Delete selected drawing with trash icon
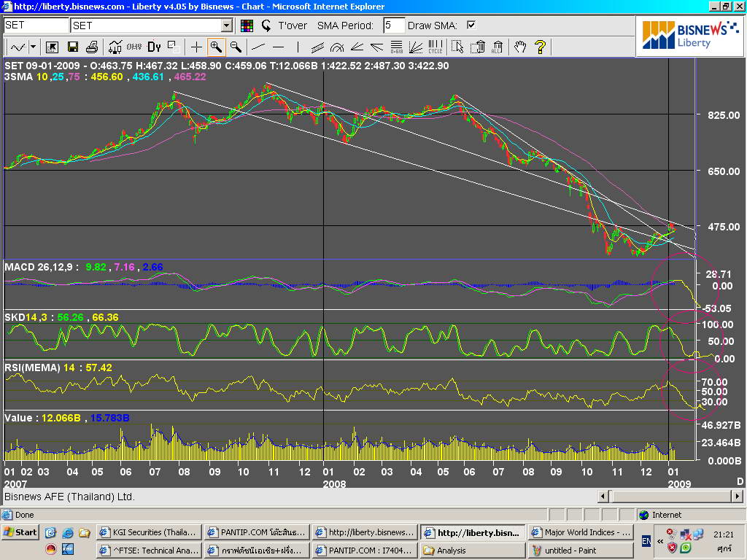The width and height of the screenshot is (747, 560). 478,47
